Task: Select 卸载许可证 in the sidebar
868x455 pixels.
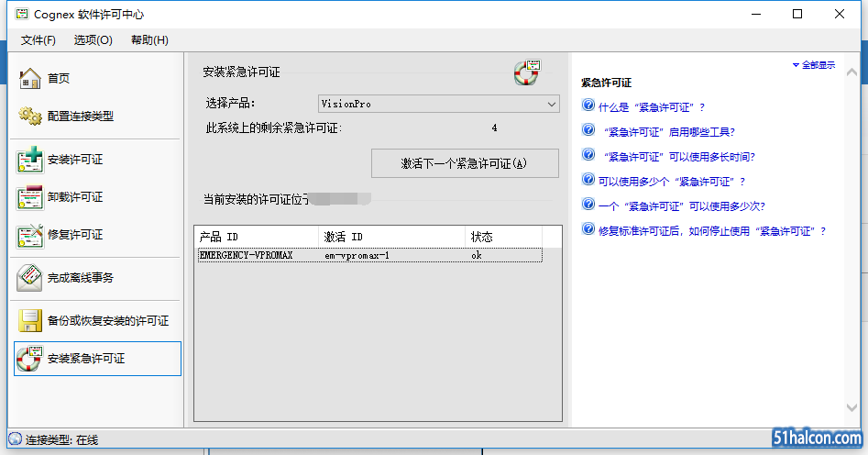Action: [75, 197]
